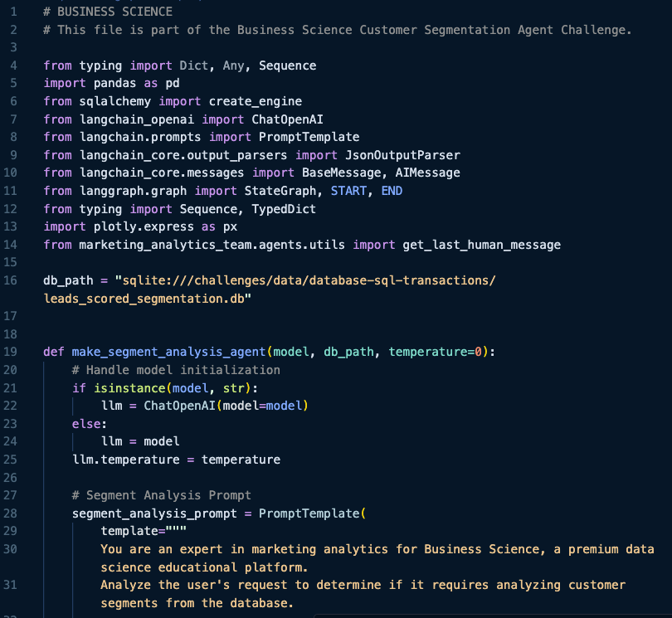Click line number 19 in the gutter
This screenshot has height=618, width=672.
coord(10,352)
